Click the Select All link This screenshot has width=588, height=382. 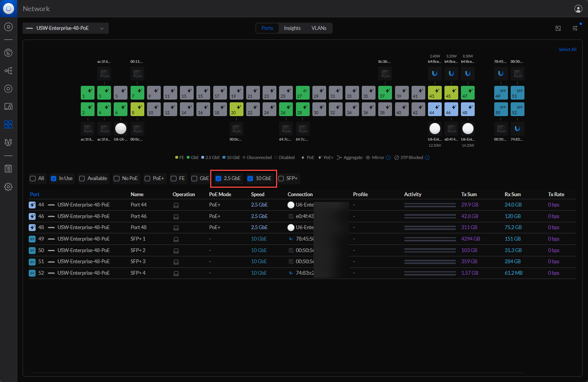click(567, 49)
